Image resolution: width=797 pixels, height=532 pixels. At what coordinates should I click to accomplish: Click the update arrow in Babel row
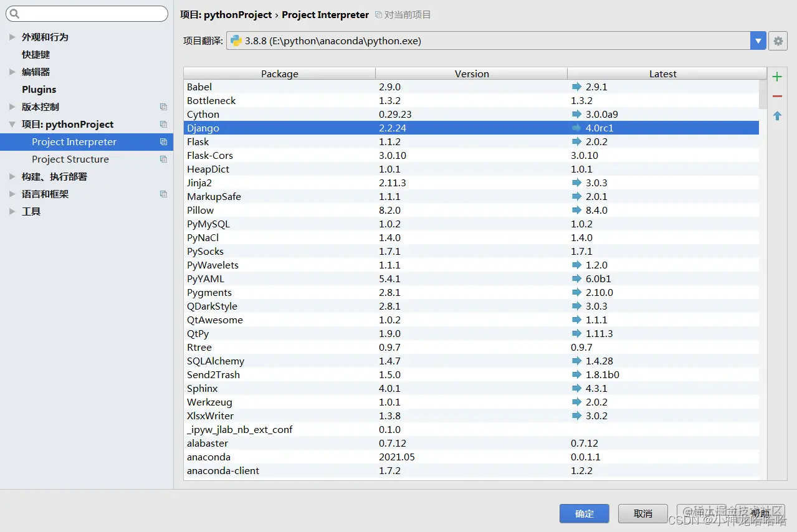click(x=576, y=87)
